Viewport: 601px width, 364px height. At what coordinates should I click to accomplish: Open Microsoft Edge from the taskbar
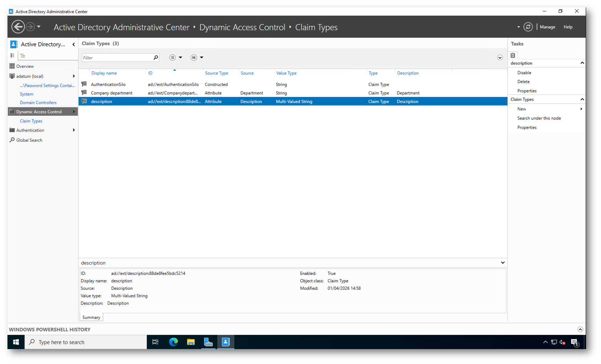tap(173, 342)
